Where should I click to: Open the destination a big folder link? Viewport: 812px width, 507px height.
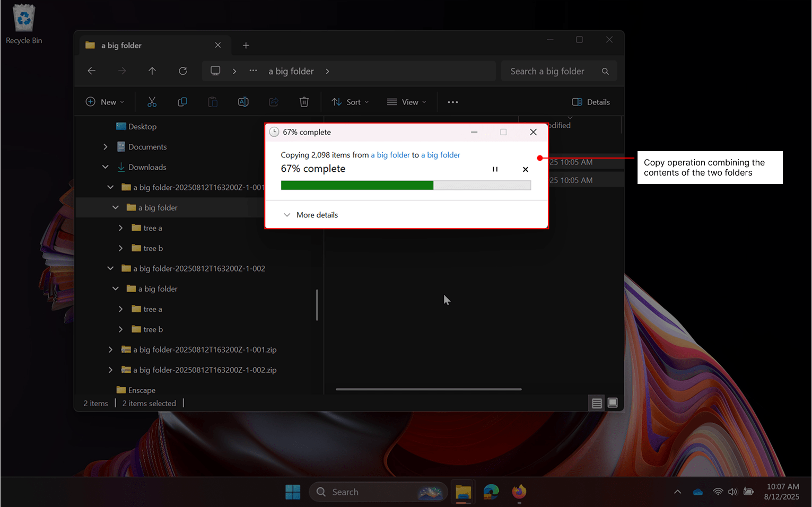[440, 154]
